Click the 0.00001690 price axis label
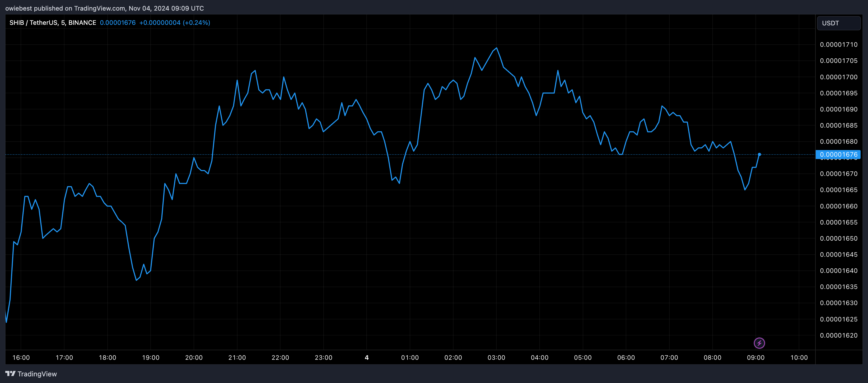 tap(839, 109)
